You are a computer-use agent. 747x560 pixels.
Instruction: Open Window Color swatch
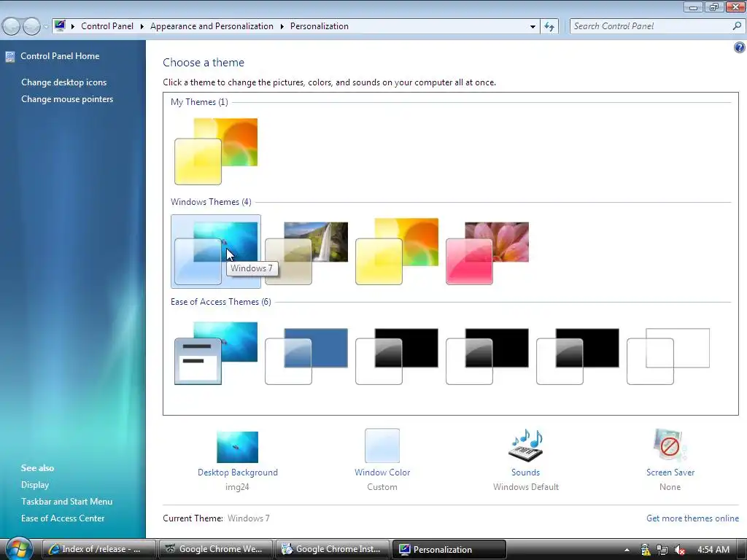tap(382, 446)
